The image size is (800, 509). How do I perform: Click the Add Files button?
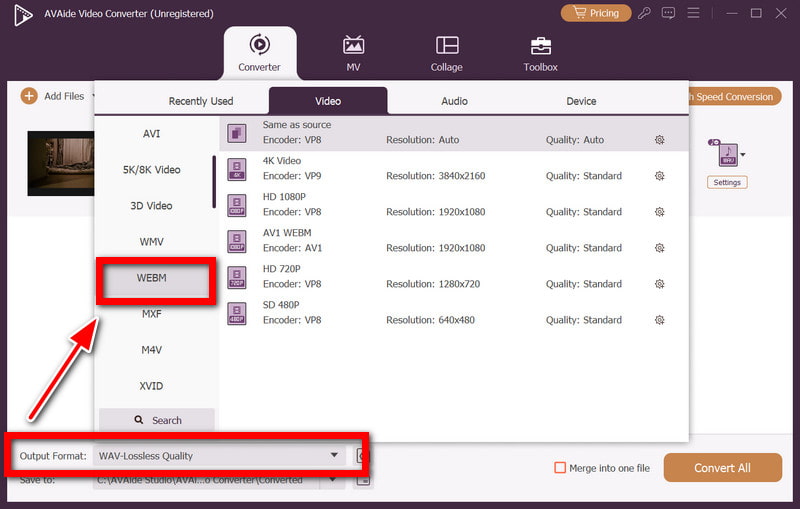tap(53, 96)
